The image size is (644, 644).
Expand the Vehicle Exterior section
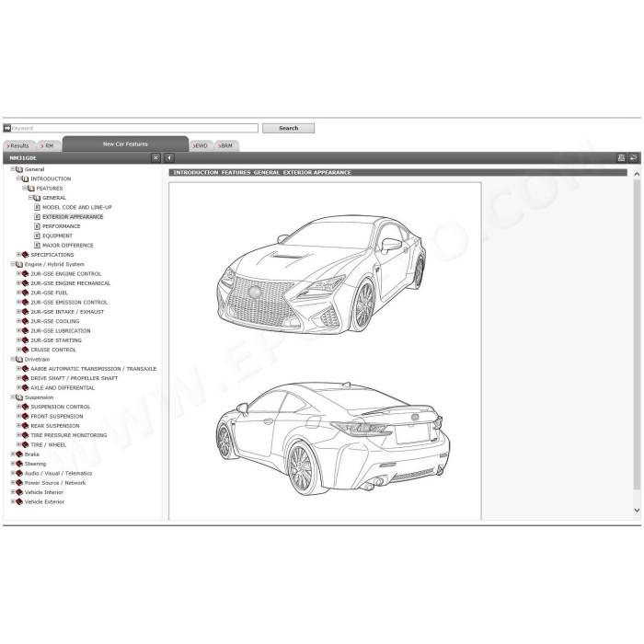click(x=13, y=501)
